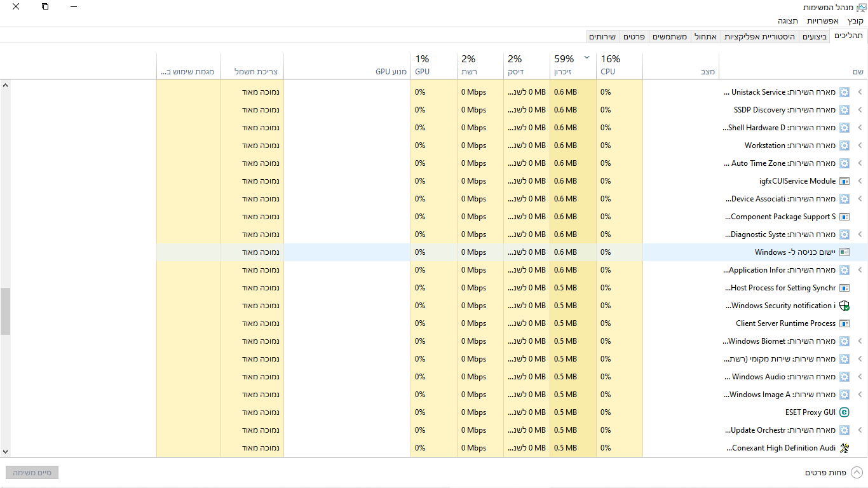Image resolution: width=868 pixels, height=488 pixels.
Task: Click the Device Associati service icon
Action: pos(844,199)
